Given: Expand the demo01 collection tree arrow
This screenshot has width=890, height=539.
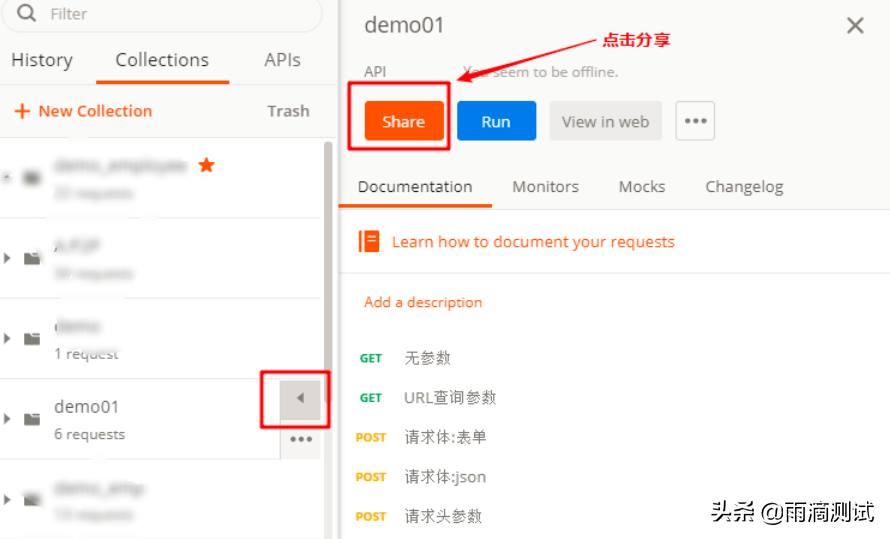Looking at the screenshot, I should click(x=8, y=419).
